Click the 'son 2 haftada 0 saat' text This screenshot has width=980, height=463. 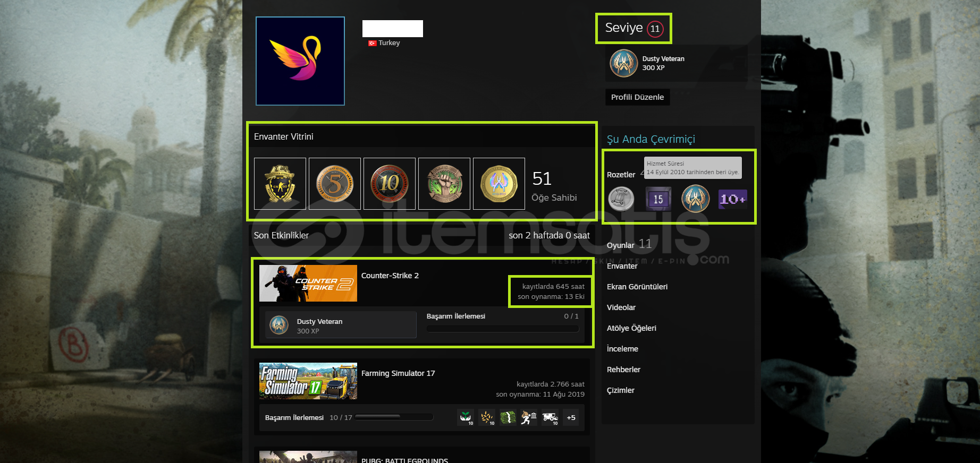click(x=550, y=235)
